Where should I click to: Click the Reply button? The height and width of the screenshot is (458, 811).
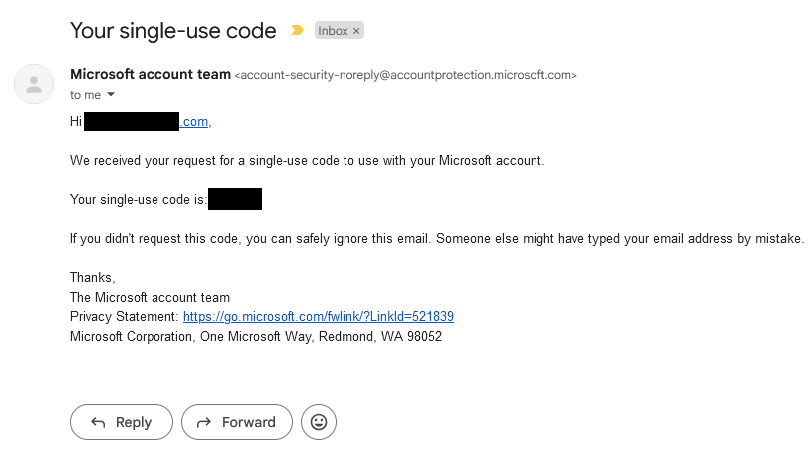pos(121,422)
